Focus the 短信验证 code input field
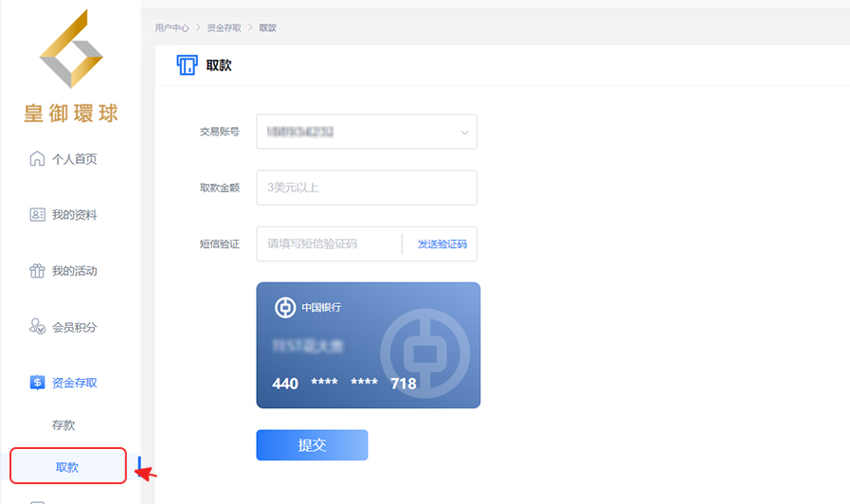Image resolution: width=850 pixels, height=504 pixels. (329, 243)
